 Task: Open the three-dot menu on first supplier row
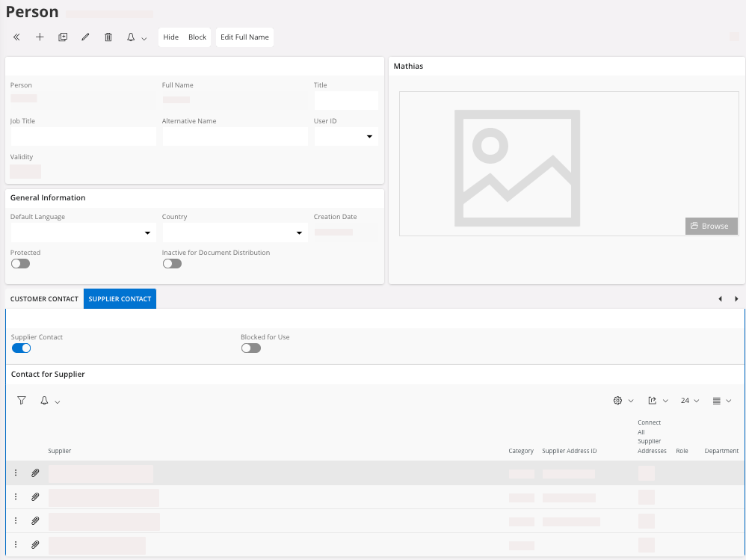tap(16, 473)
